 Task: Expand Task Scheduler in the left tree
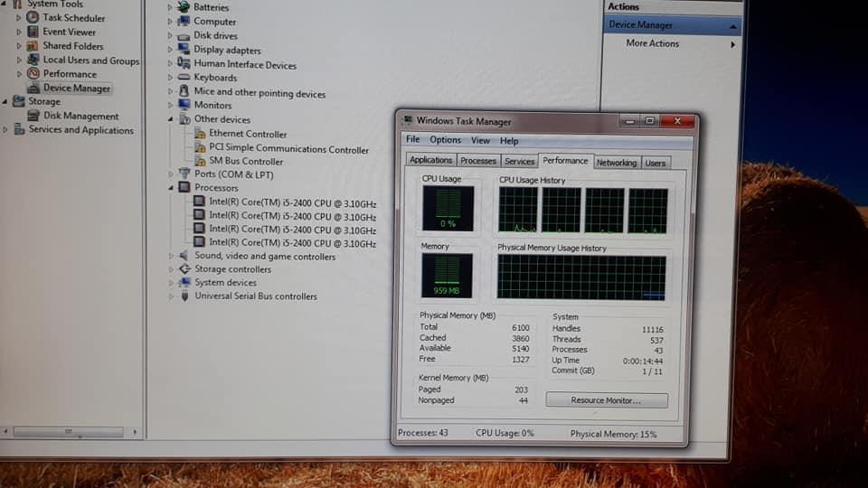pos(19,18)
